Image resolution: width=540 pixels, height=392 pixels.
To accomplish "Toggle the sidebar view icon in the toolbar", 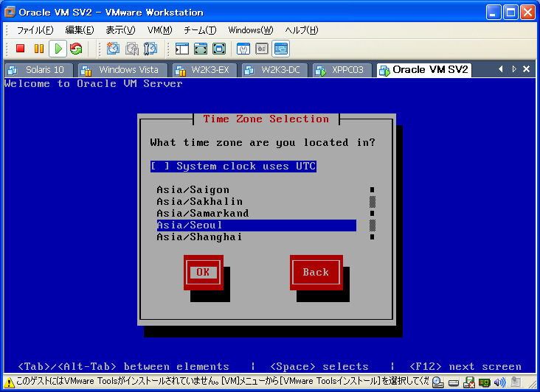I will (182, 49).
